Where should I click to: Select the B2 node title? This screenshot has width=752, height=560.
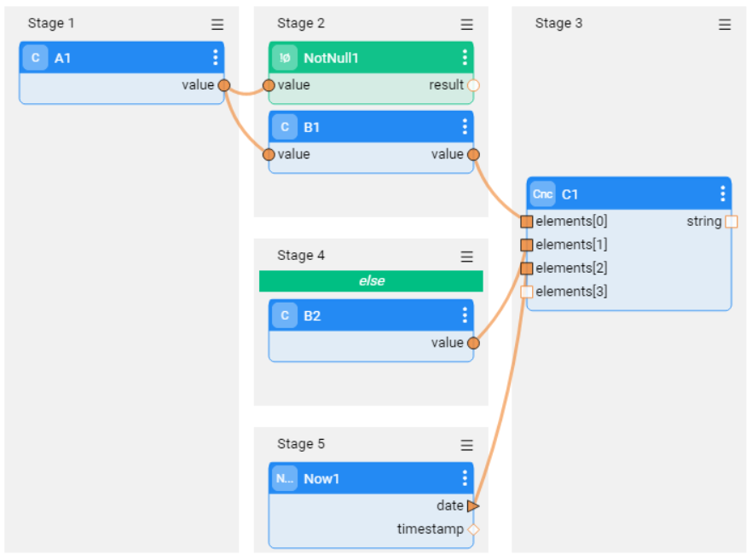coord(312,316)
